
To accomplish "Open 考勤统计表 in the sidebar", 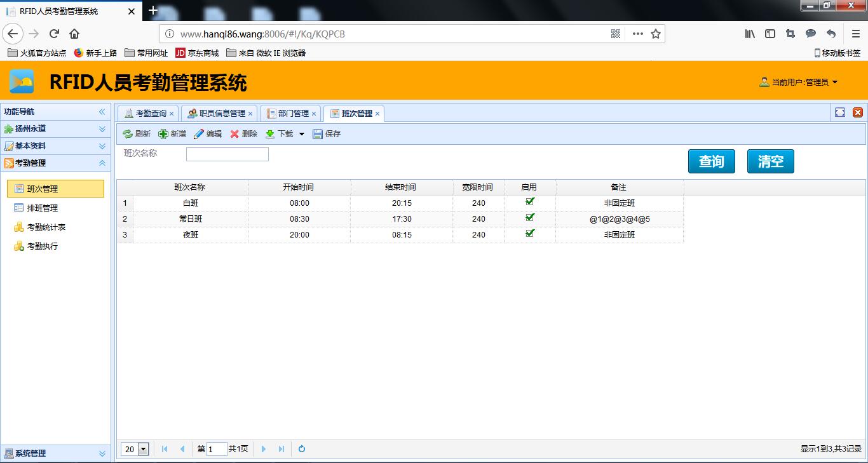I will [46, 227].
